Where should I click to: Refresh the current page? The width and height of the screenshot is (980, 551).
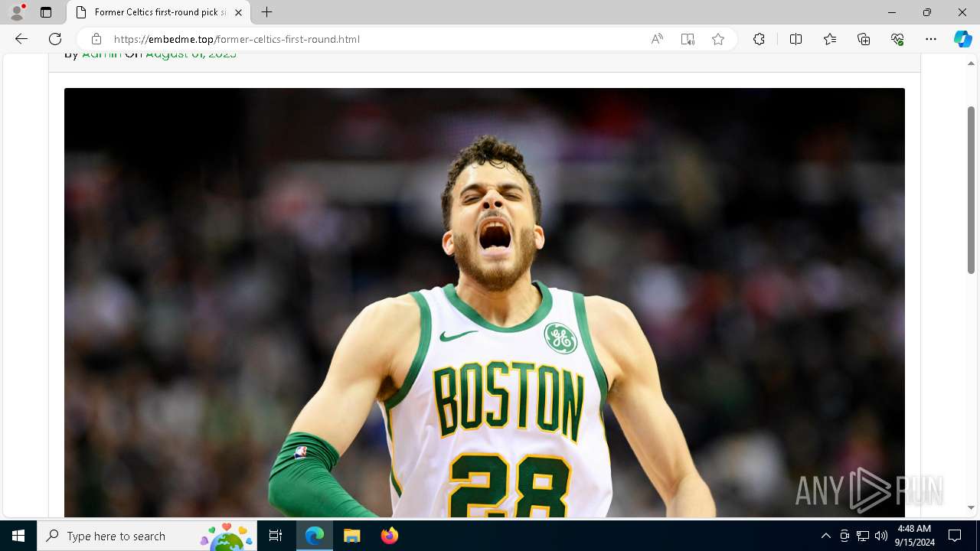[x=55, y=39]
